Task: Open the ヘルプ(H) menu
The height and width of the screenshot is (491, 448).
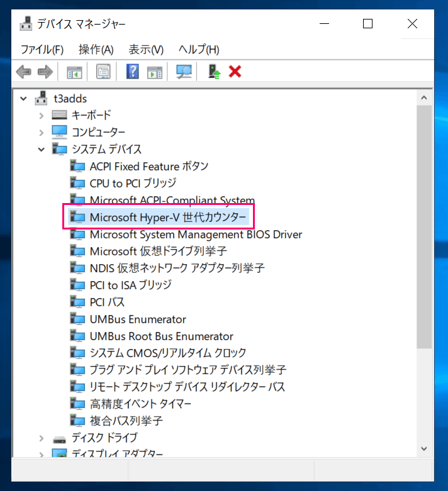Action: coord(199,50)
